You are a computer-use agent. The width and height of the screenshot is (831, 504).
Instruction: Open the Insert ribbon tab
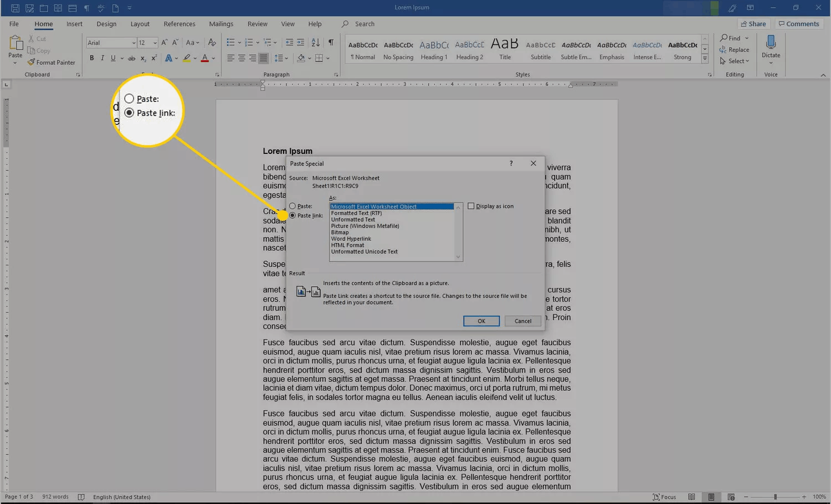click(74, 24)
